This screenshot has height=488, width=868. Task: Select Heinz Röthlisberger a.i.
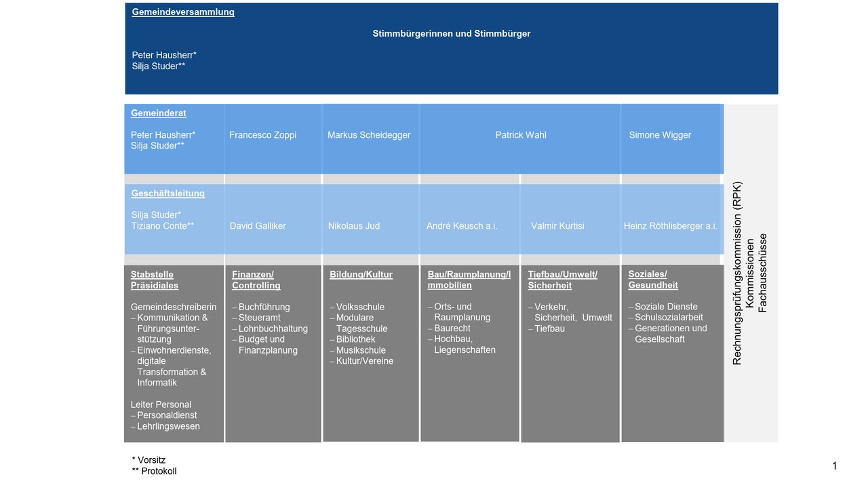(x=671, y=226)
